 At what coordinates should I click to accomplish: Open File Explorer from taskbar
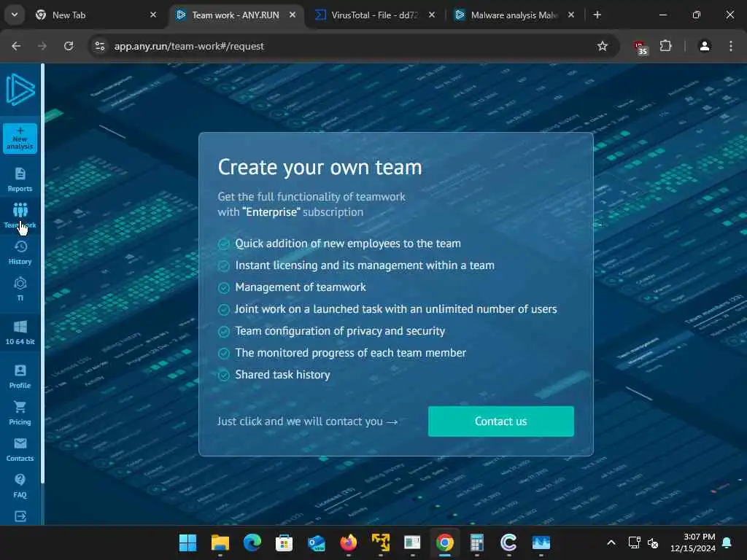coord(220,542)
